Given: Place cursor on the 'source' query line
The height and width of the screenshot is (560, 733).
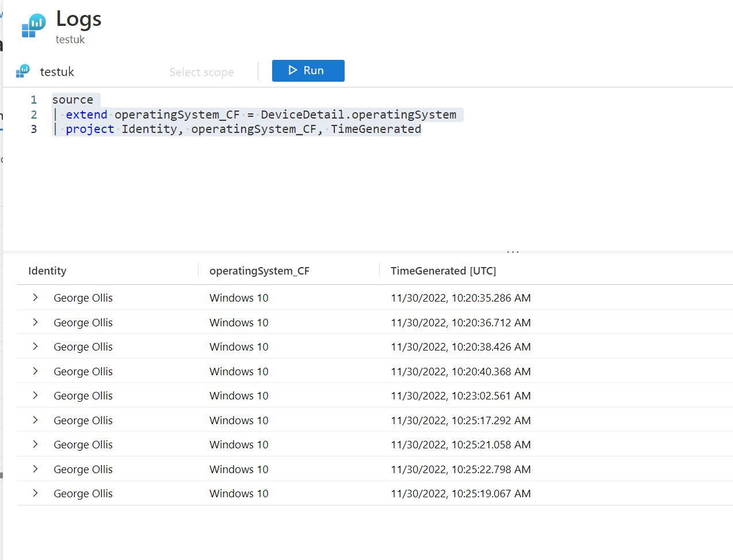Looking at the screenshot, I should coord(72,100).
